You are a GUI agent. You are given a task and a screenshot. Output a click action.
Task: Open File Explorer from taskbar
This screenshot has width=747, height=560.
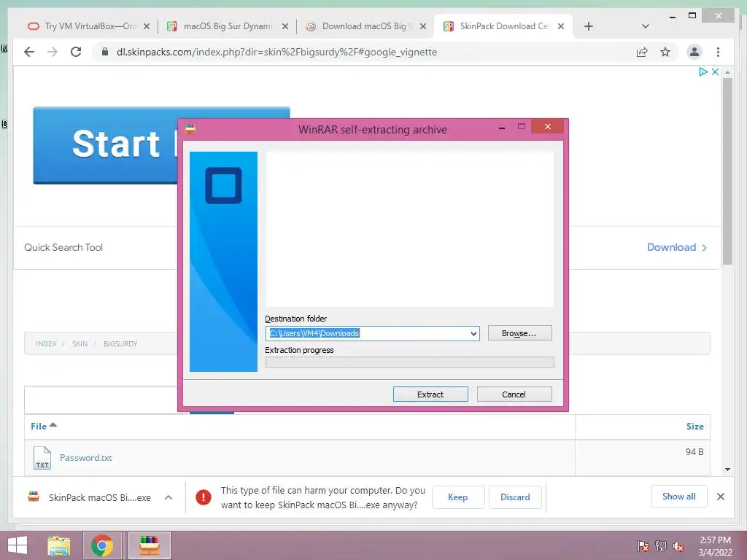[x=59, y=545]
